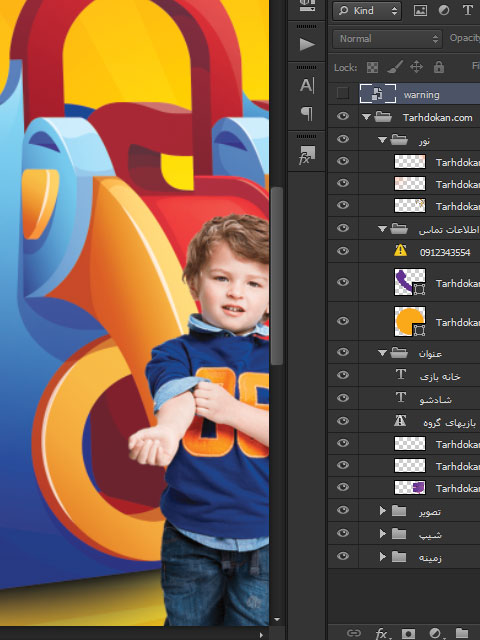
Task: Open the top panel icon above Actions
Action: click(307, 6)
